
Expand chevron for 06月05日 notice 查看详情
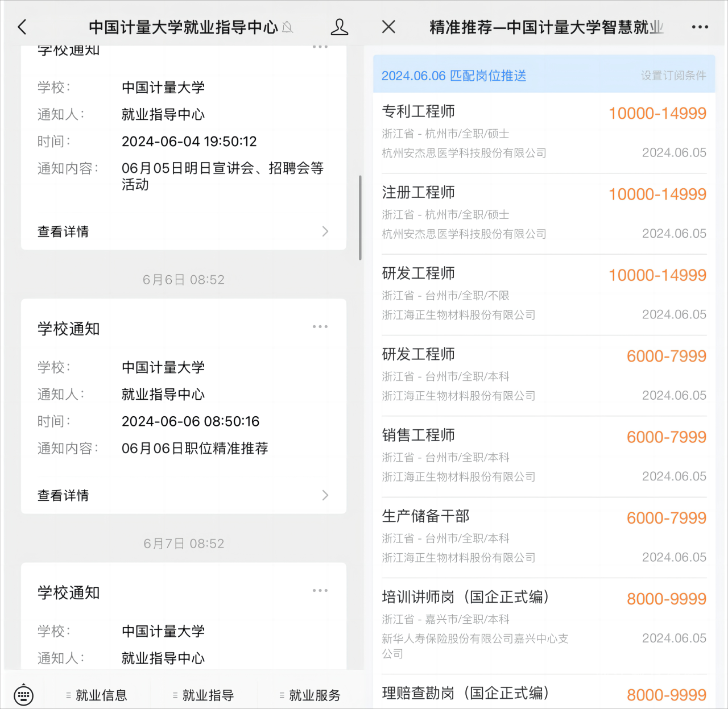click(x=325, y=231)
